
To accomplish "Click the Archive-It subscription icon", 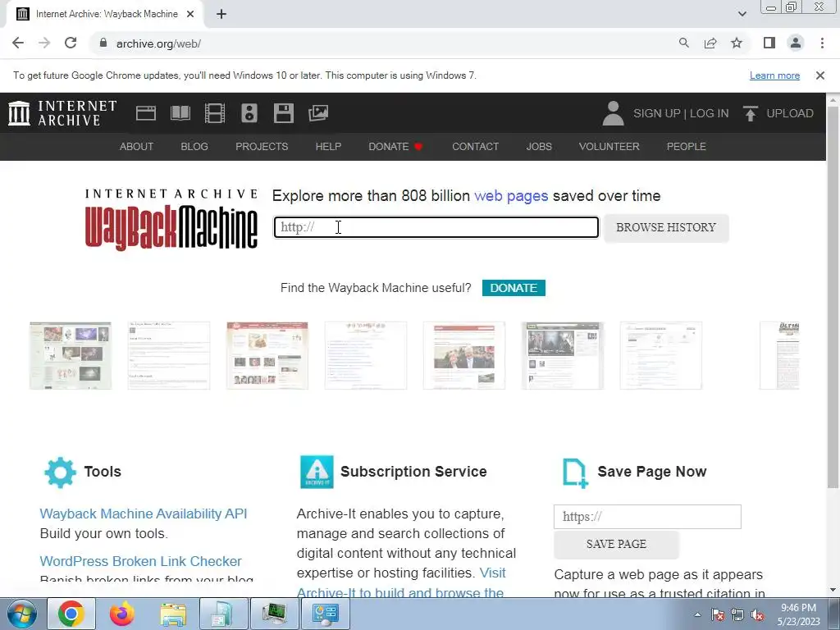I will (x=317, y=472).
